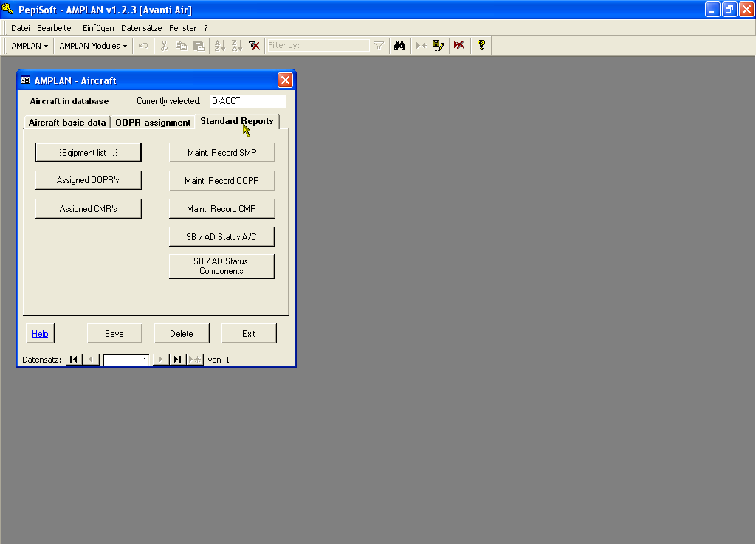Select the OOPR assignment tab
The height and width of the screenshot is (545, 756).
(x=153, y=123)
